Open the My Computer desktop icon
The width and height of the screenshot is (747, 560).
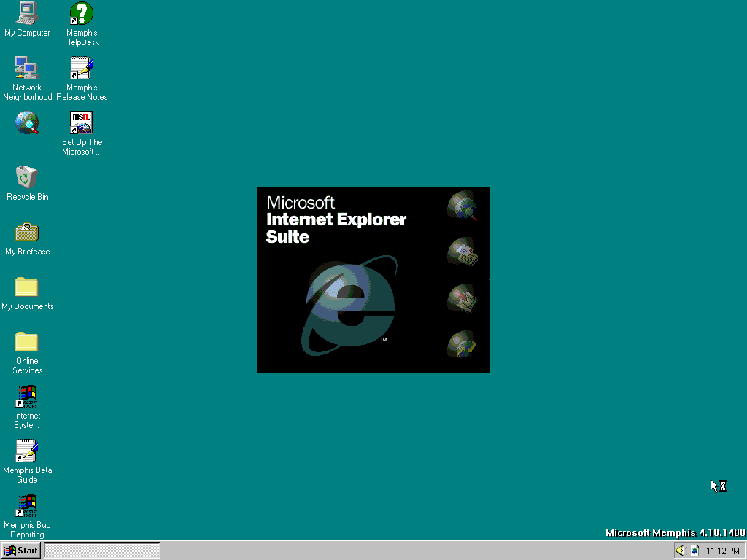pyautogui.click(x=27, y=14)
